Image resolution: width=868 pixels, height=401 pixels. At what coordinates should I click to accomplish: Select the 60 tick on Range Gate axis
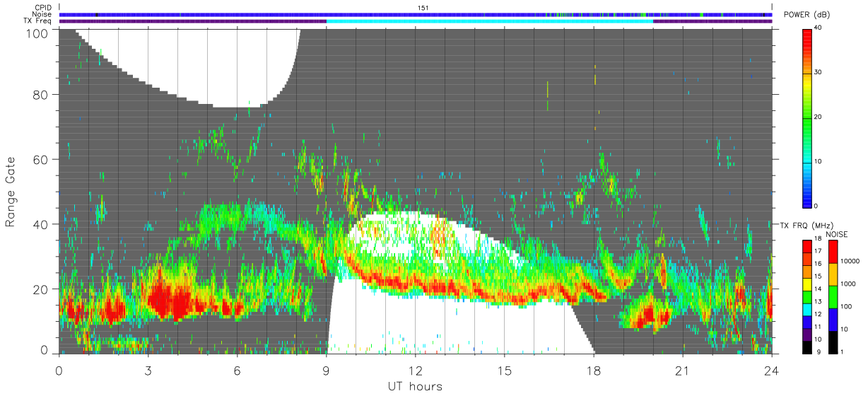(40, 159)
